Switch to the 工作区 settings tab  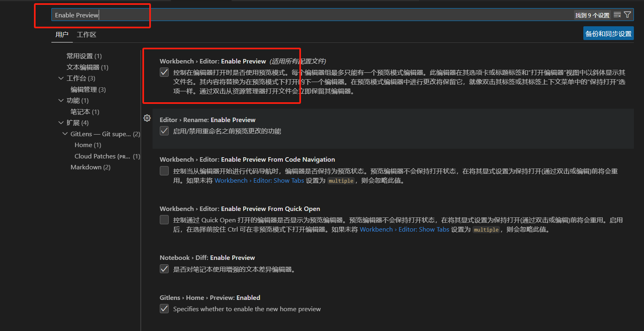pyautogui.click(x=87, y=35)
